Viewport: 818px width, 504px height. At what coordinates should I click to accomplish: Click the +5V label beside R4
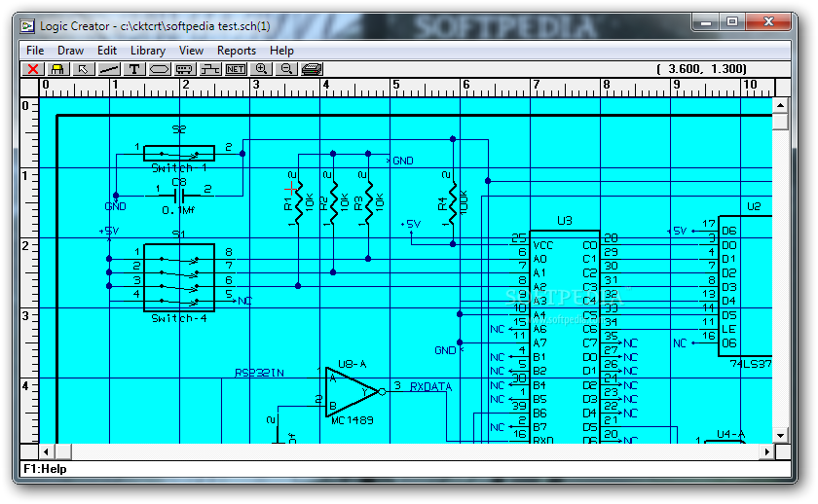pos(411,224)
